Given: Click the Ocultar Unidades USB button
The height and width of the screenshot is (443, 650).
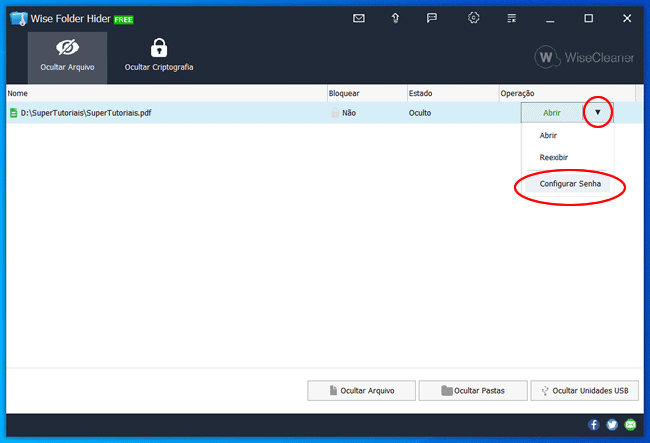Looking at the screenshot, I should click(x=585, y=391).
